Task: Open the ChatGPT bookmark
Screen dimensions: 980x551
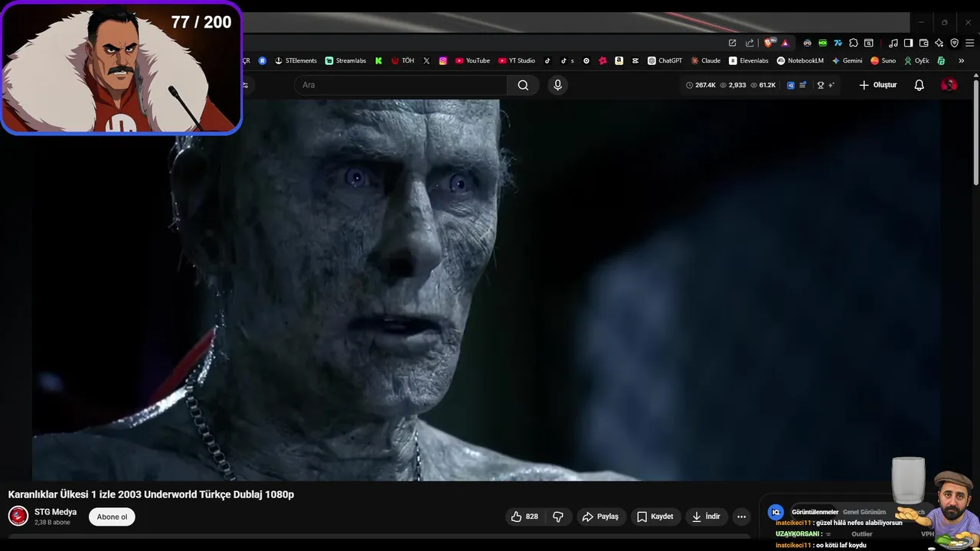Action: click(x=665, y=60)
